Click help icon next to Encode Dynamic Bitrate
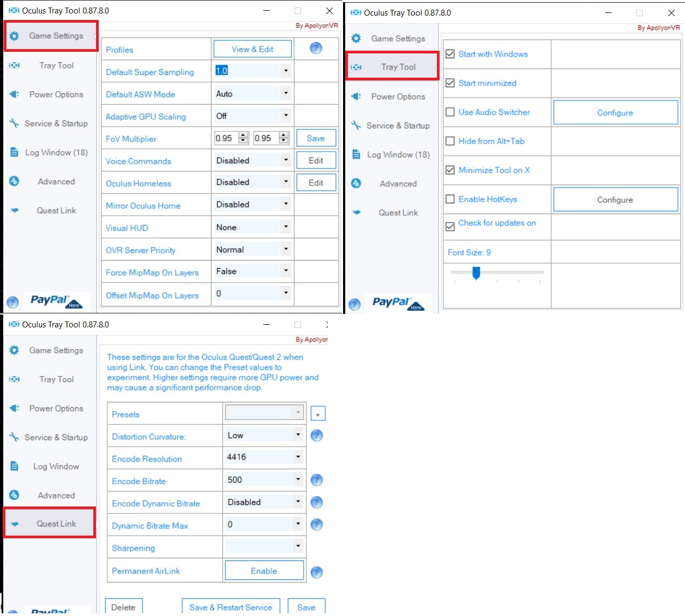 pyautogui.click(x=317, y=502)
